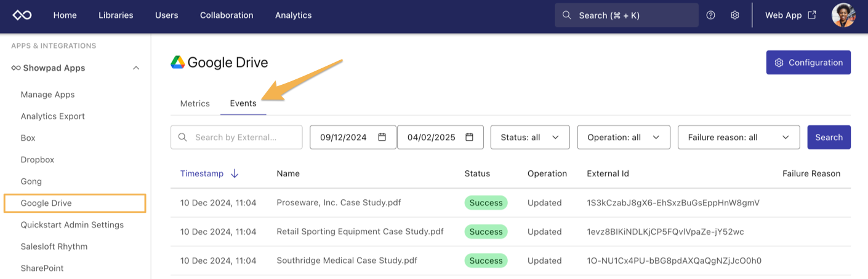Click the search magnifier icon in top bar

(567, 15)
